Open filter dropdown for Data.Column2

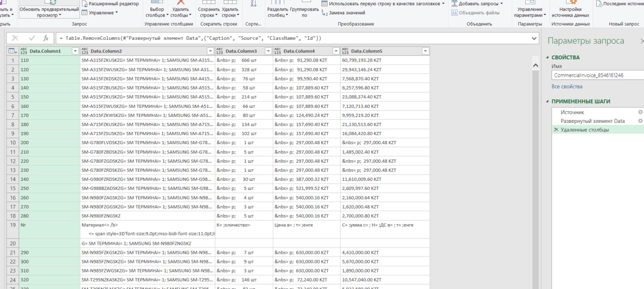point(210,51)
